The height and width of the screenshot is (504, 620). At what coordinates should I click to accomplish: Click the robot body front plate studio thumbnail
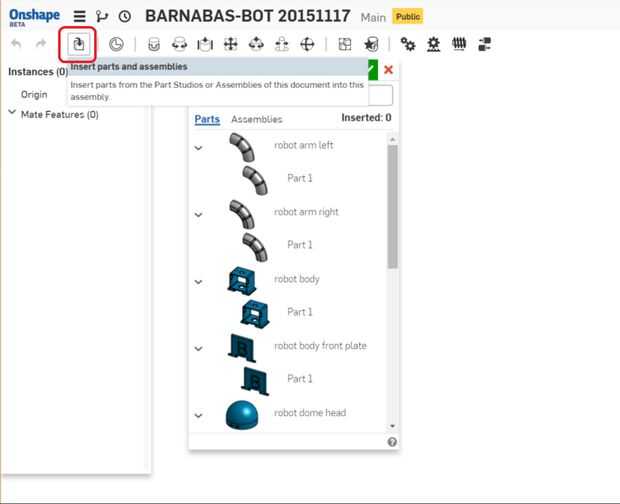[x=242, y=348]
